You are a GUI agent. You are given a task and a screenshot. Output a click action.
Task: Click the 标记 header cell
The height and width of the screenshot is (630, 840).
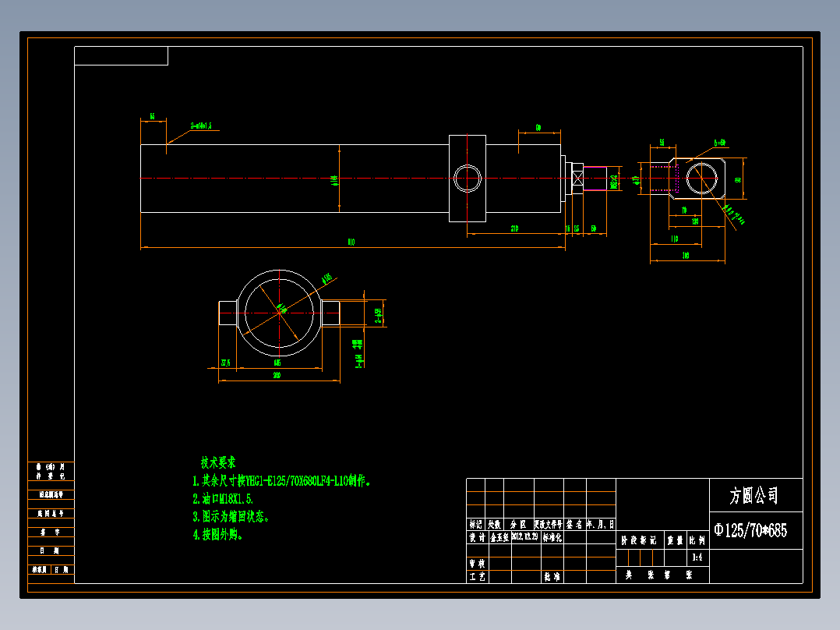click(475, 525)
